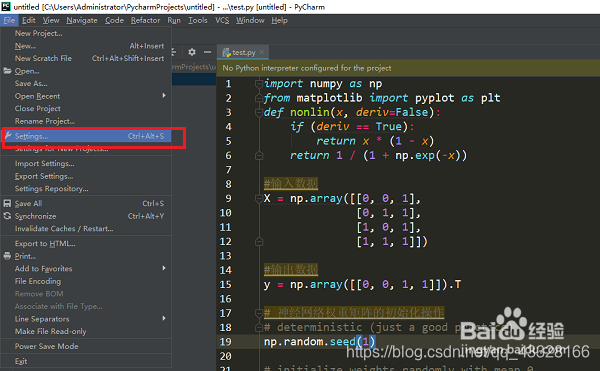Click the test.py Python file icon

click(x=226, y=52)
